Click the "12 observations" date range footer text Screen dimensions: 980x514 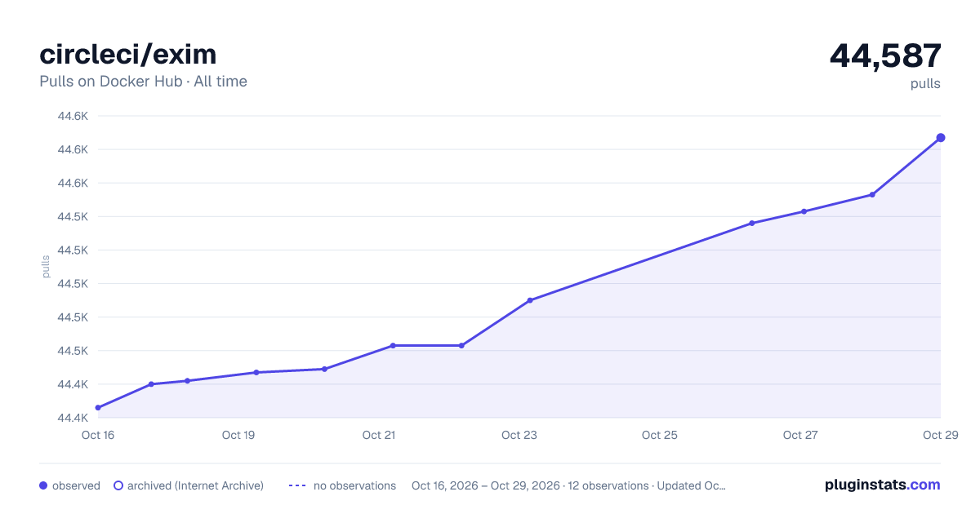pos(568,485)
